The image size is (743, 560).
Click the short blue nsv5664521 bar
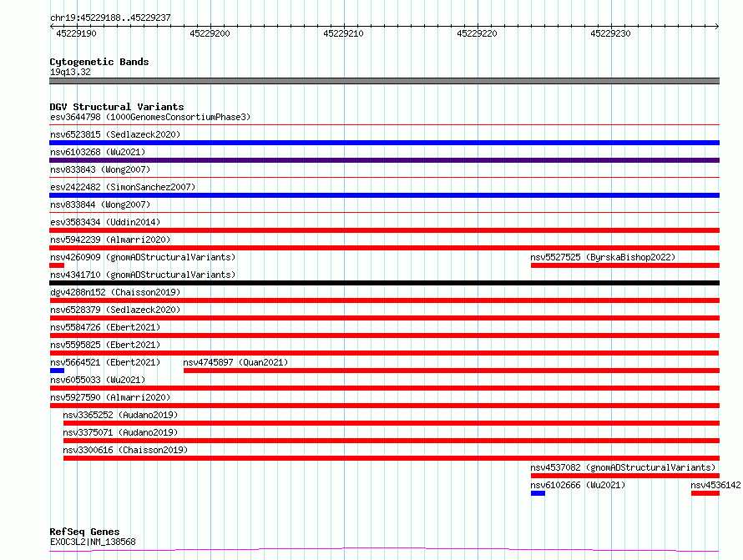tap(57, 371)
